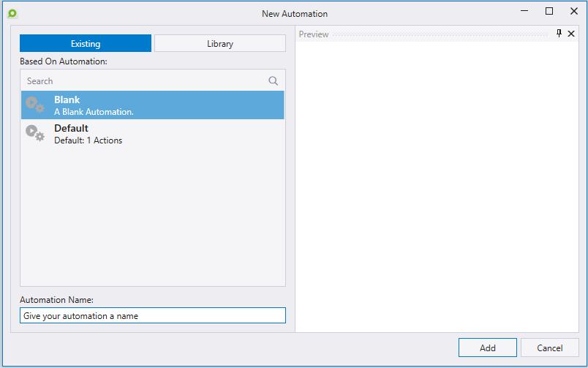Switch to the Existing tab
588x368 pixels.
pyautogui.click(x=86, y=43)
